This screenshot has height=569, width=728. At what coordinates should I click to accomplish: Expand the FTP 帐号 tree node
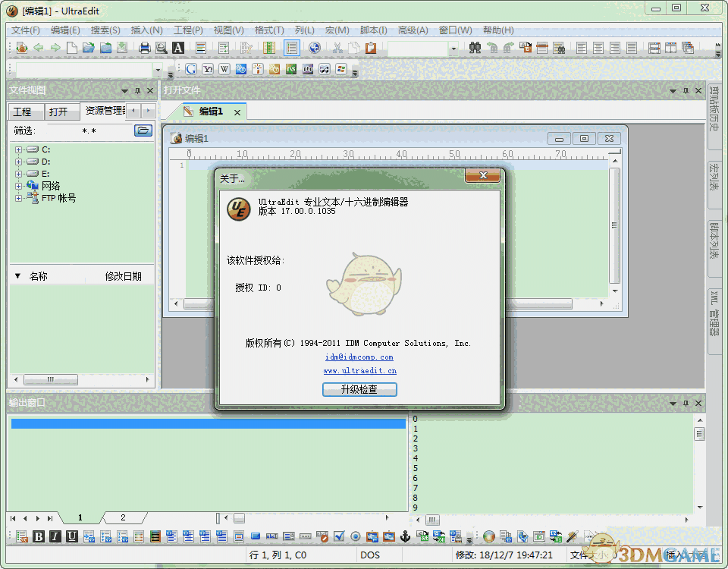pos(17,198)
